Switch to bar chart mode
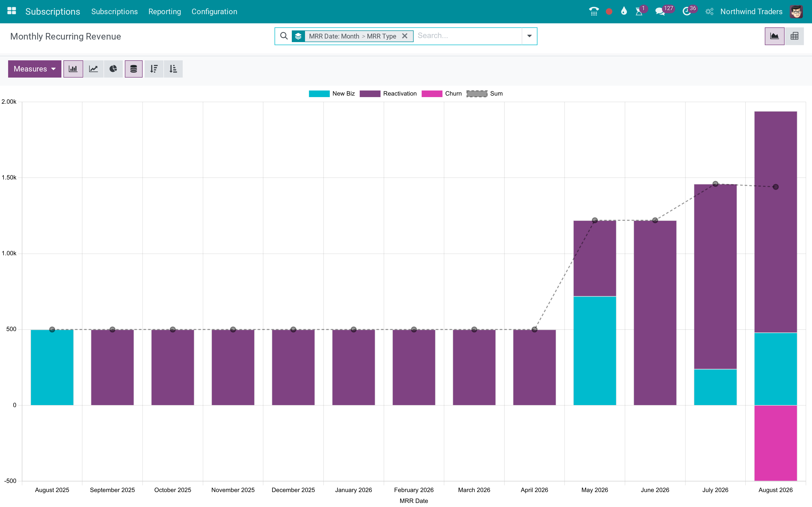This screenshot has height=507, width=812. point(73,69)
